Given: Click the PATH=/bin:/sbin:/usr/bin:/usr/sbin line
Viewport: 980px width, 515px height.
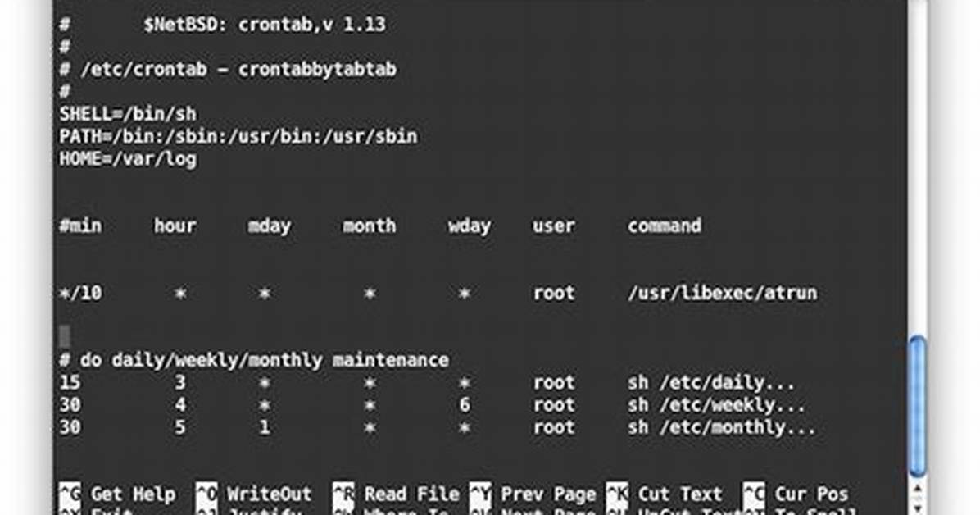Looking at the screenshot, I should tap(238, 136).
